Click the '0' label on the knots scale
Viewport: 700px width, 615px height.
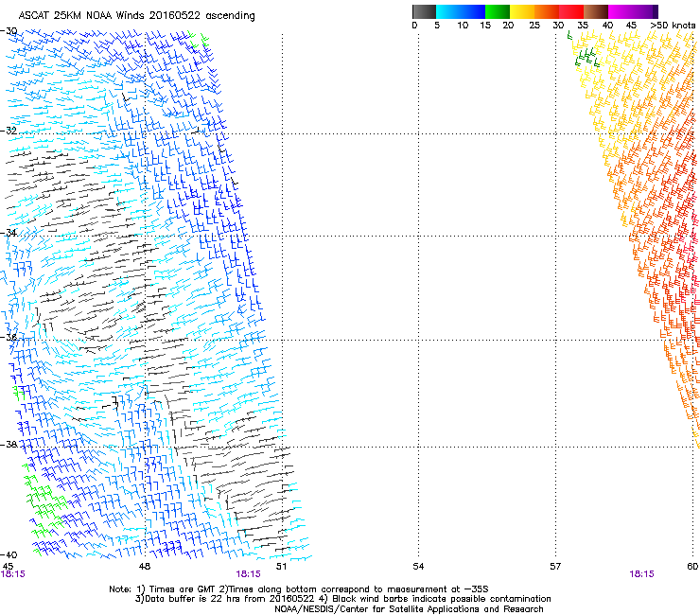[414, 26]
